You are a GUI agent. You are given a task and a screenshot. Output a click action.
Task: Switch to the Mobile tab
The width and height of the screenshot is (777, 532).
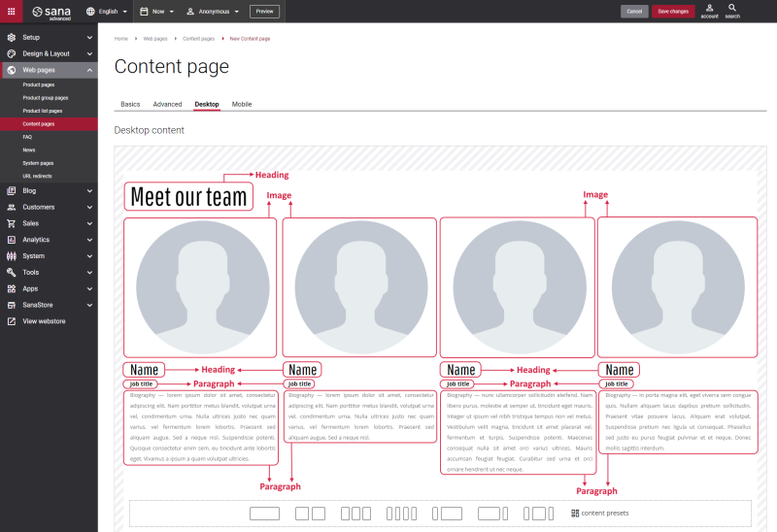(242, 104)
